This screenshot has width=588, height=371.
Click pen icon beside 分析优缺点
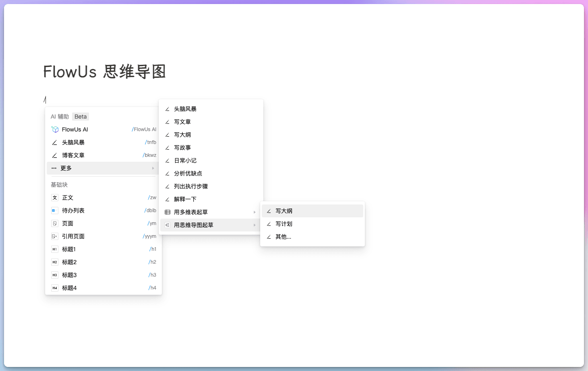(x=168, y=173)
